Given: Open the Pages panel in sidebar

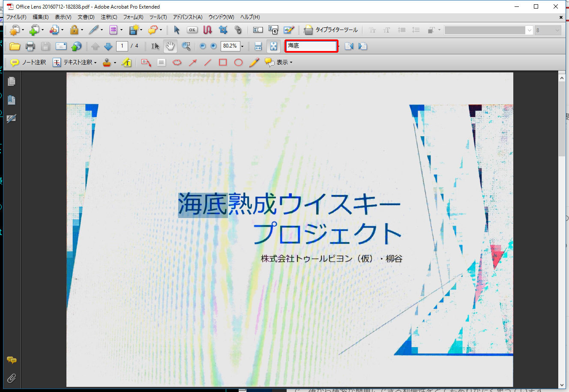Looking at the screenshot, I should 12,81.
